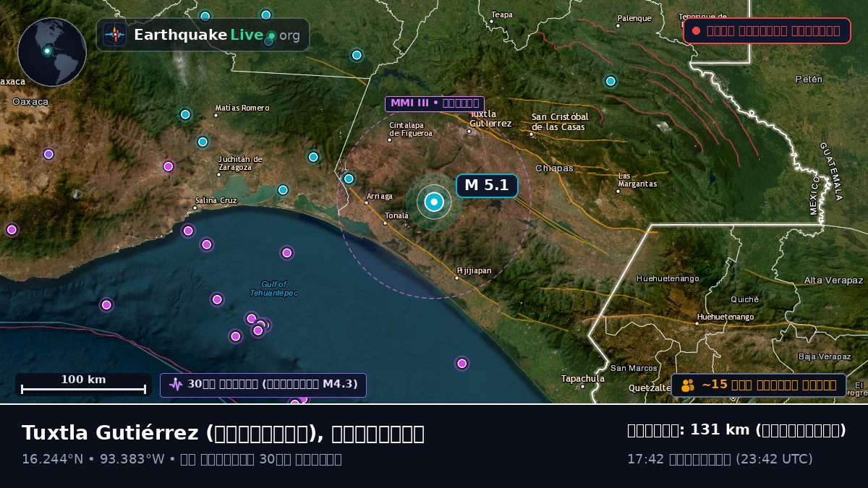Open the 30 aftershocks M4.3 badge
The height and width of the screenshot is (488, 868).
pos(263,385)
